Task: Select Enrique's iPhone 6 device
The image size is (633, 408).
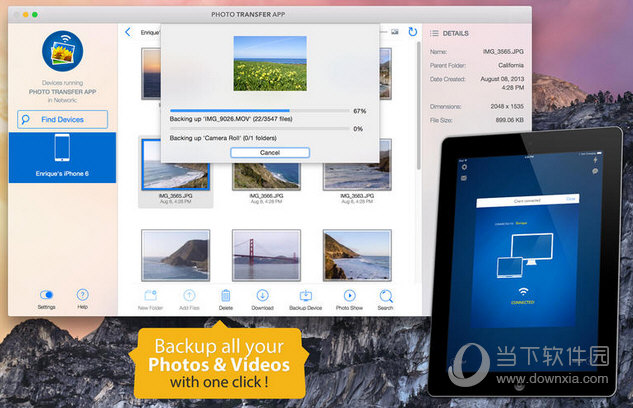Action: [62, 157]
